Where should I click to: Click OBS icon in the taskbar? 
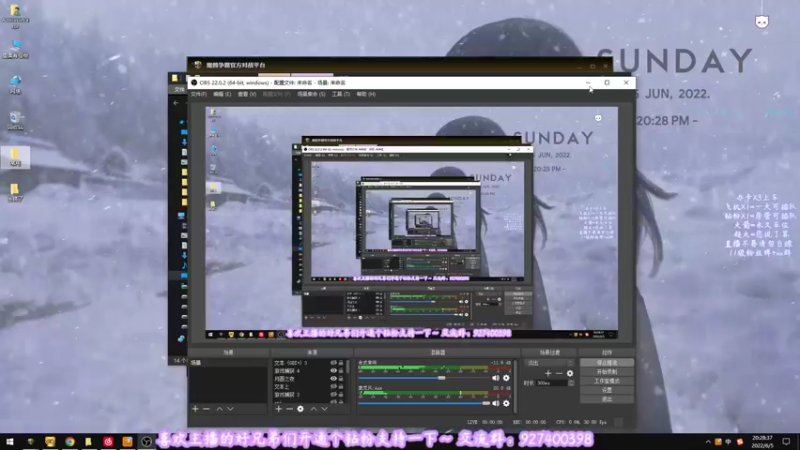click(x=146, y=442)
